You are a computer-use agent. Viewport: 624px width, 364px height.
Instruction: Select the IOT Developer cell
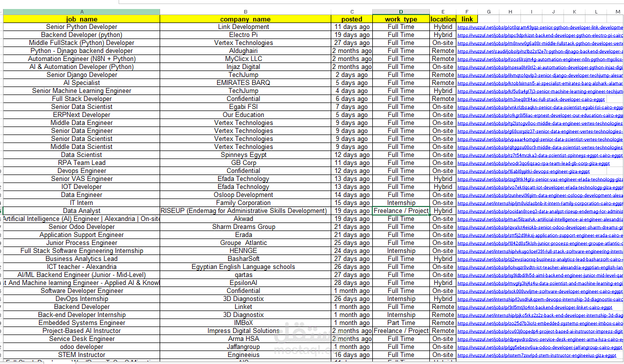pyautogui.click(x=82, y=187)
